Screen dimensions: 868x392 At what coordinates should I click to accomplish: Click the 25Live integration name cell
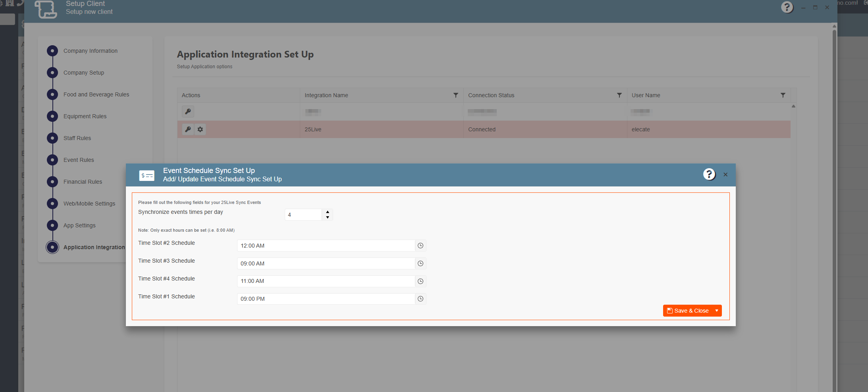pyautogui.click(x=382, y=129)
